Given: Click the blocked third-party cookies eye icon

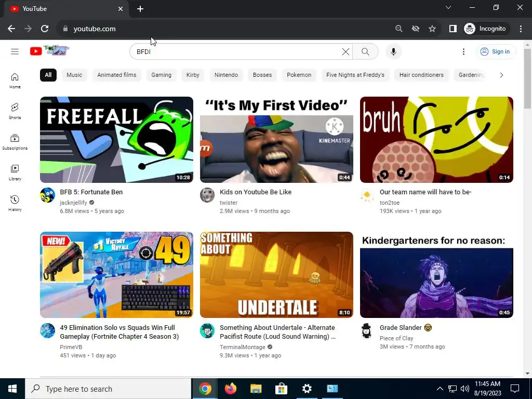Looking at the screenshot, I should tap(415, 29).
